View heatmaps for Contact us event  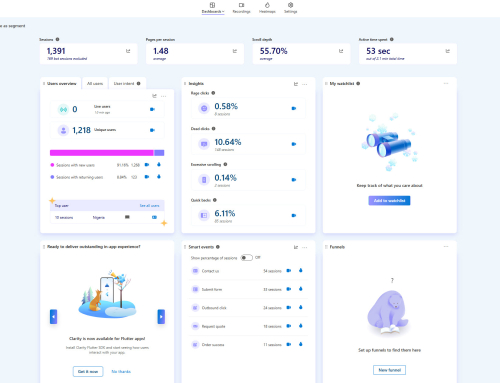[301, 270]
